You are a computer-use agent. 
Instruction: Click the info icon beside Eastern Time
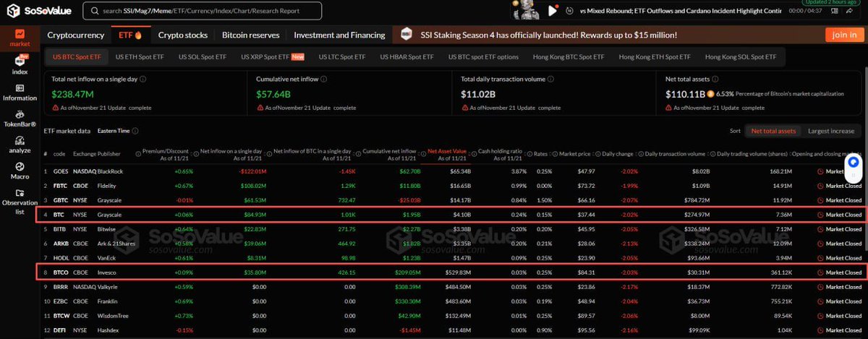[x=135, y=131]
